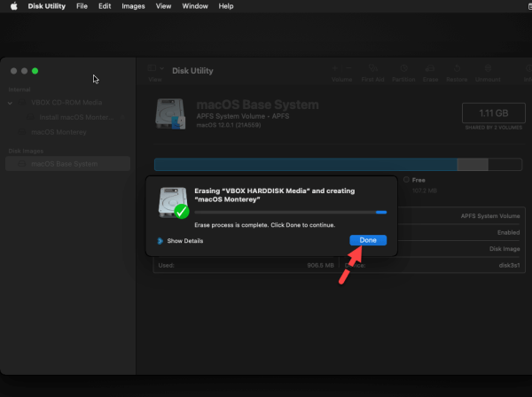
Task: Click the blue used segment of the disk usage bar
Action: tap(306, 165)
